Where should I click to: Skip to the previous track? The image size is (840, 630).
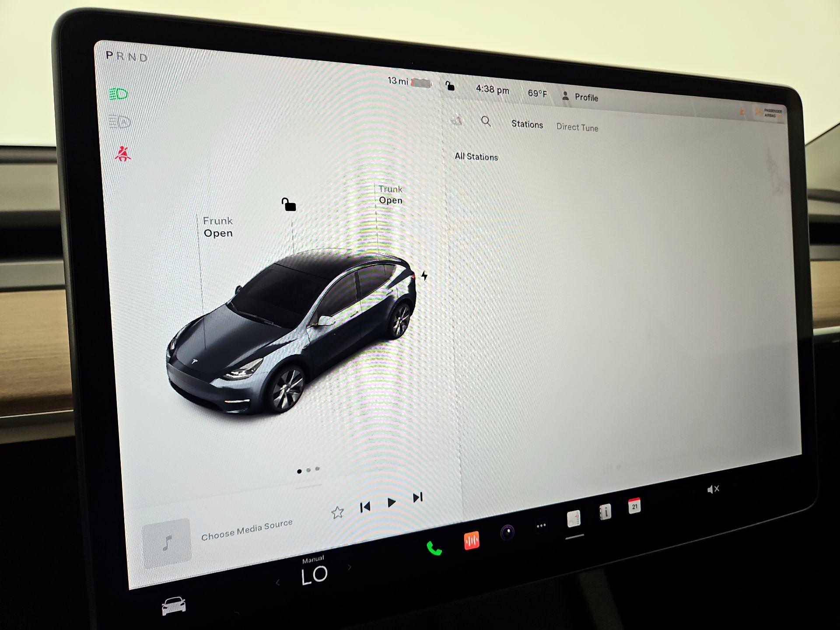pyautogui.click(x=365, y=507)
